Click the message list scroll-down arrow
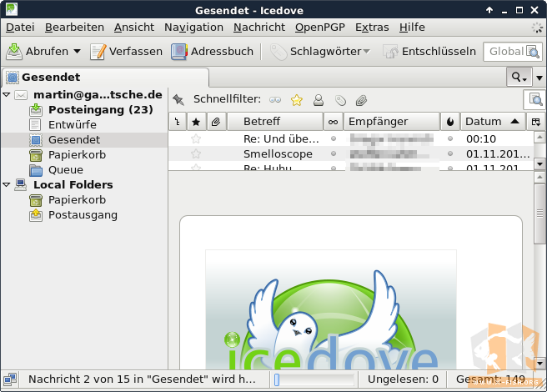547x392 pixels. 539,163
